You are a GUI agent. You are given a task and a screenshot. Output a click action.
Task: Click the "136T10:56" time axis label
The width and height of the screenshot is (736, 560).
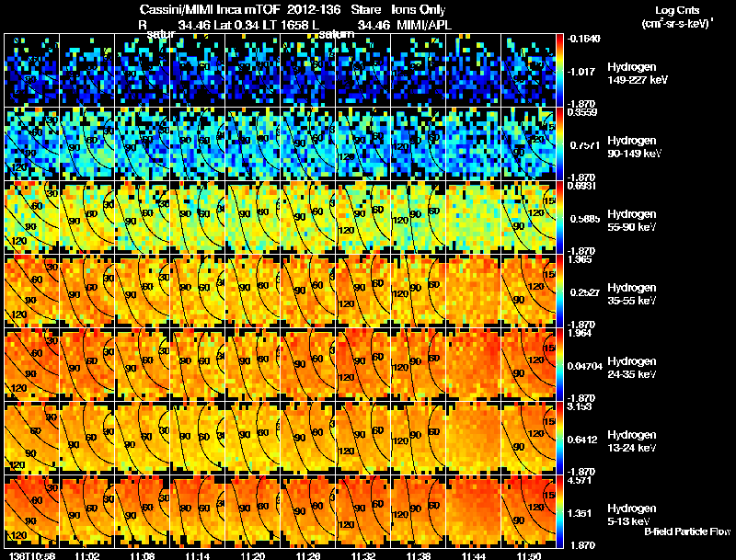pyautogui.click(x=31, y=555)
